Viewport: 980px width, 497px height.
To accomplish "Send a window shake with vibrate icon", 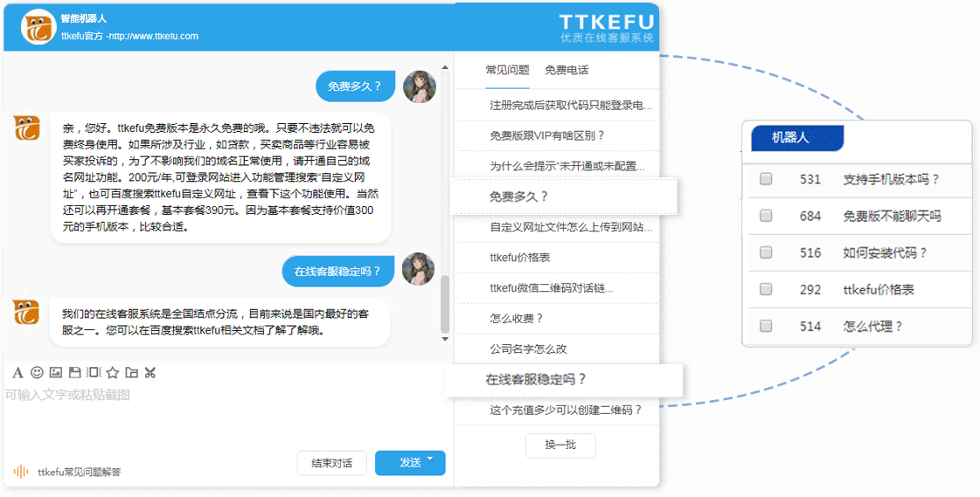I will pyautogui.click(x=94, y=373).
